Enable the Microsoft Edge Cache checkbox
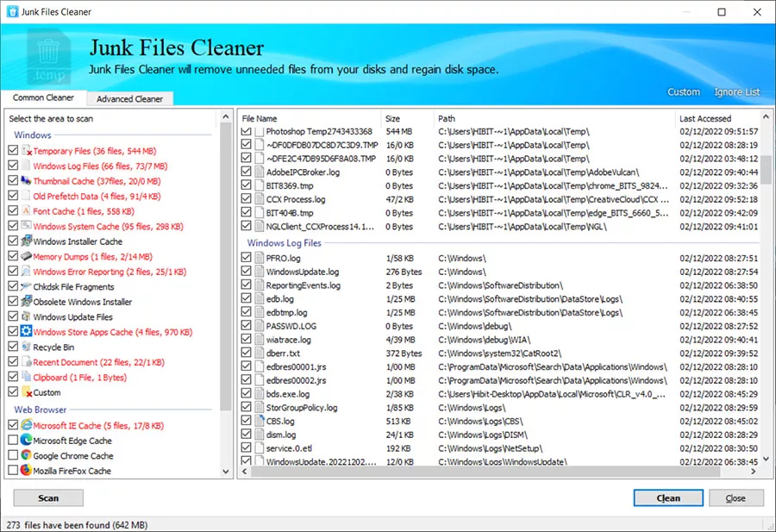Image resolution: width=776 pixels, height=532 pixels. tap(14, 440)
